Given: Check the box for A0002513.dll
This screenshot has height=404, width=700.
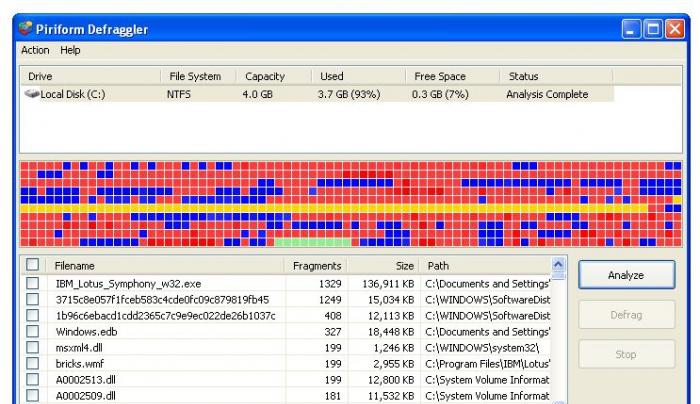Looking at the screenshot, I should tap(33, 379).
